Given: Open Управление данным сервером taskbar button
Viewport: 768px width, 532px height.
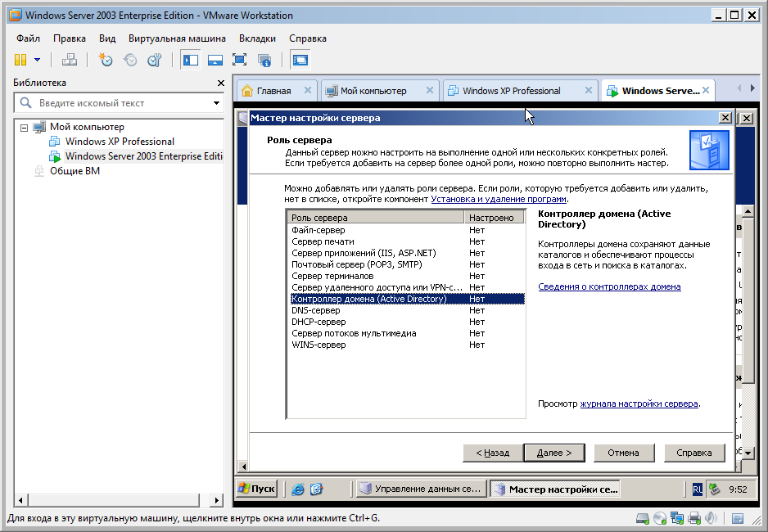Looking at the screenshot, I should (x=421, y=489).
